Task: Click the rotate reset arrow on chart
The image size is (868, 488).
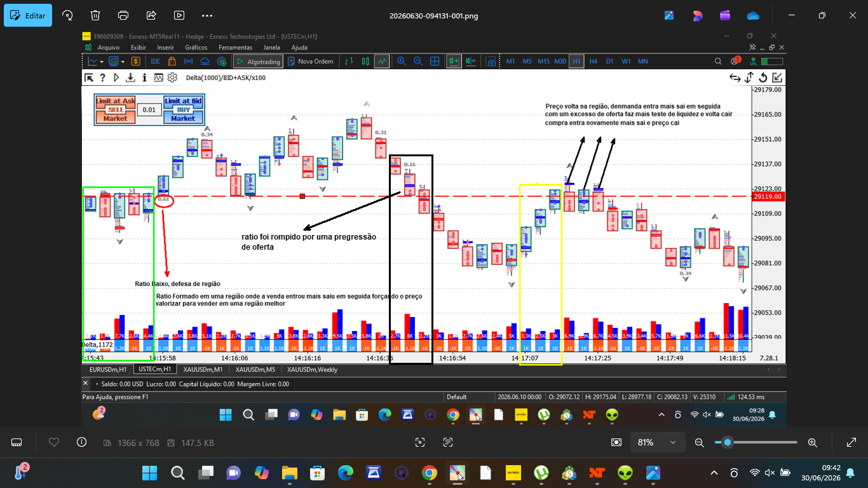Action: click(763, 78)
